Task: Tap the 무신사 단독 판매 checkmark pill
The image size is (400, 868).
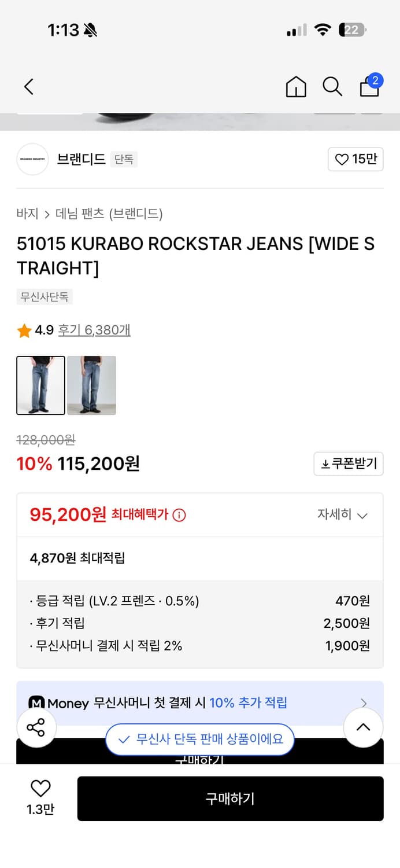Action: [199, 740]
